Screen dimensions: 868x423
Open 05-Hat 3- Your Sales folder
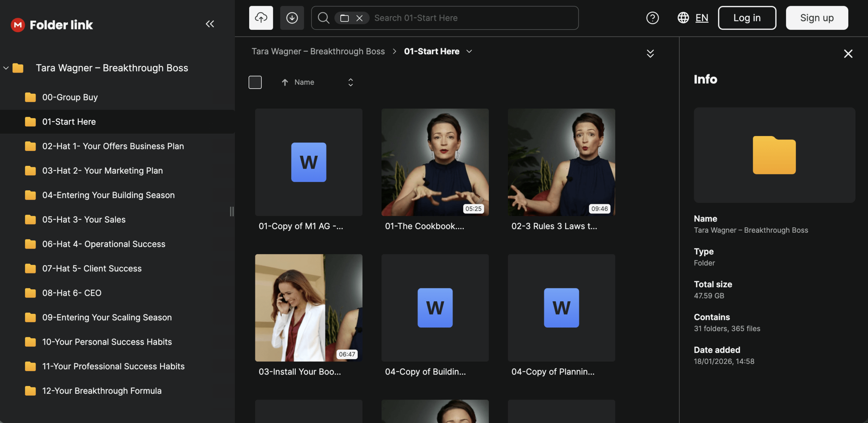point(84,219)
